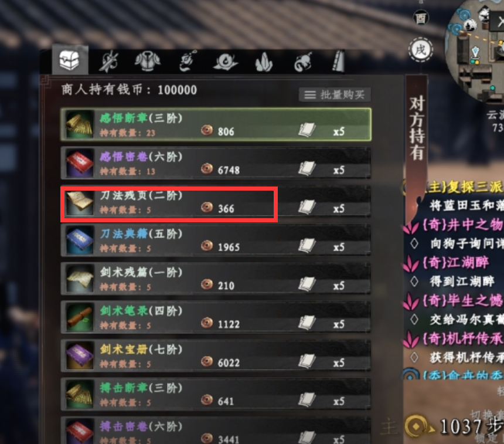Switch to the gourd category tab

click(304, 62)
